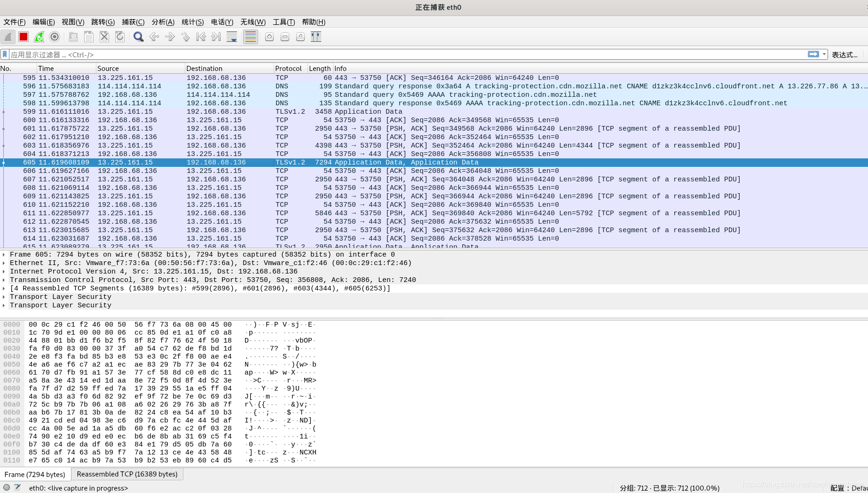This screenshot has width=868, height=493.
Task: Expand first Transport Layer Security node
Action: pyautogui.click(x=4, y=297)
